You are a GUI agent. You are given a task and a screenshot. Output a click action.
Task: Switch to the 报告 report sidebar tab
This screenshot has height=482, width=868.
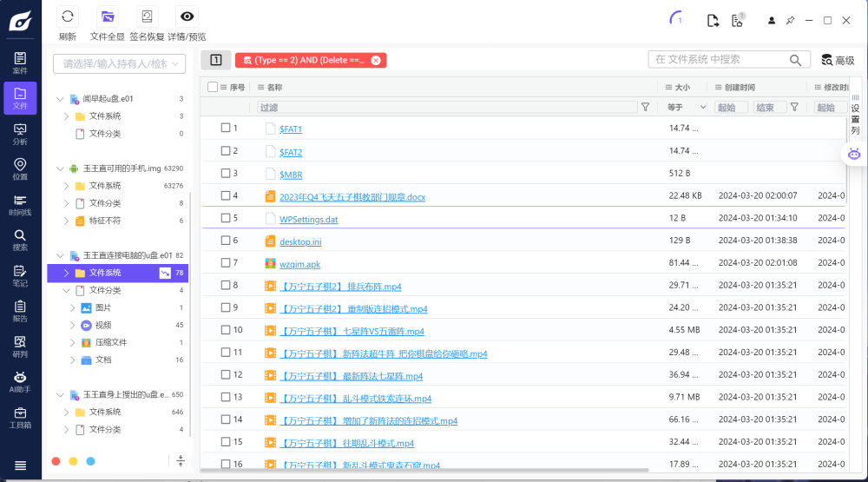[x=20, y=311]
